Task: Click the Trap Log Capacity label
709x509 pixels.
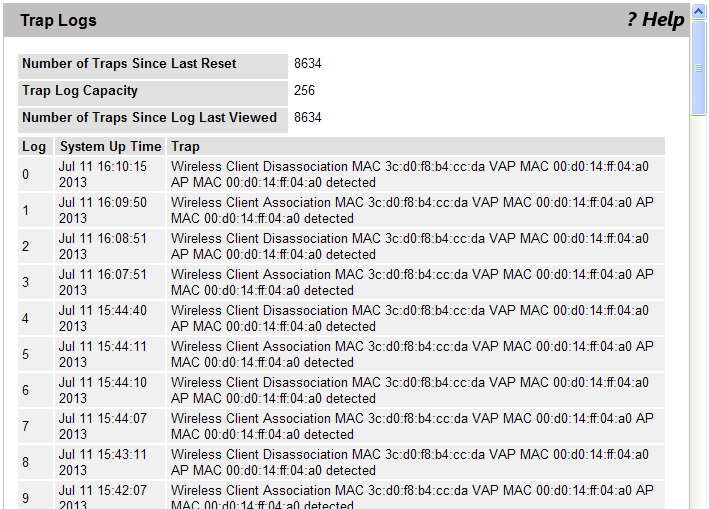Action: [x=80, y=90]
